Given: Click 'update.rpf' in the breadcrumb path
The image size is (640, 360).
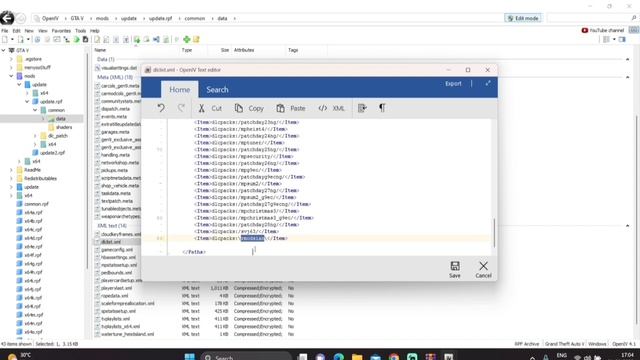Looking at the screenshot, I should (x=160, y=18).
